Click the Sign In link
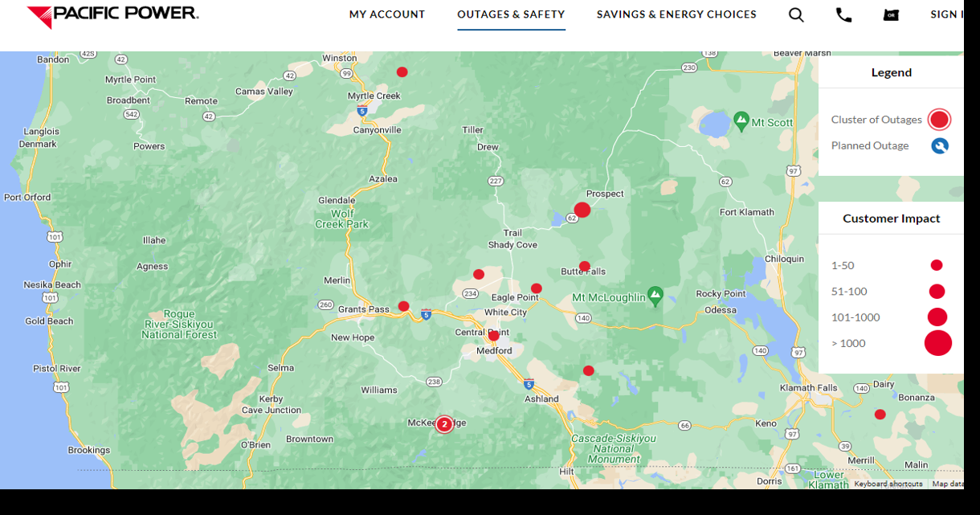Screen dimensions: 980x515 point(946,14)
